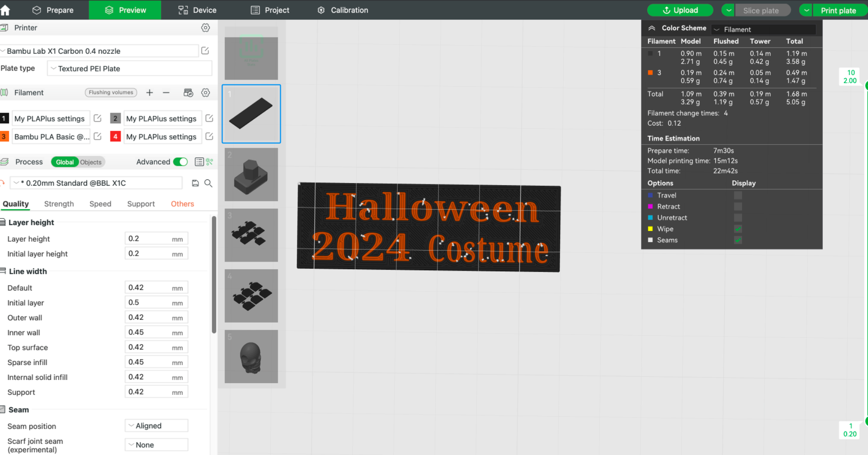Edit the Bambu PLA Basic filament preset
This screenshot has height=455, width=868.
tap(98, 136)
